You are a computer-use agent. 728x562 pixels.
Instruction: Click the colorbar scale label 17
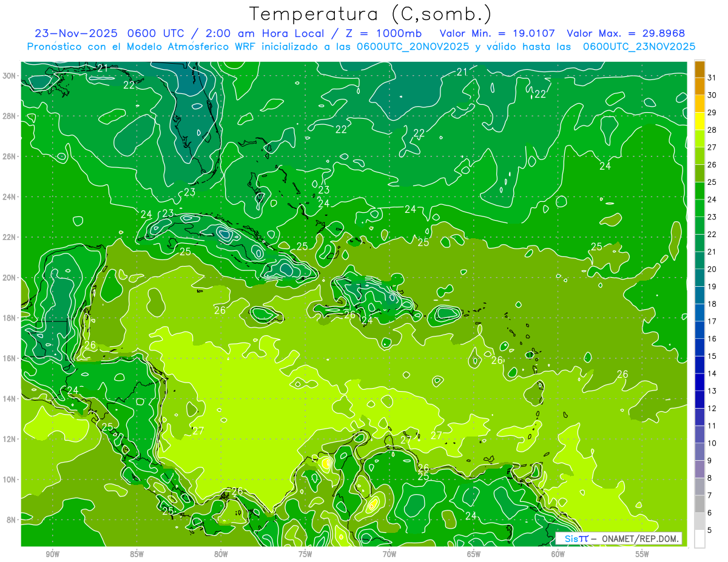coord(712,321)
